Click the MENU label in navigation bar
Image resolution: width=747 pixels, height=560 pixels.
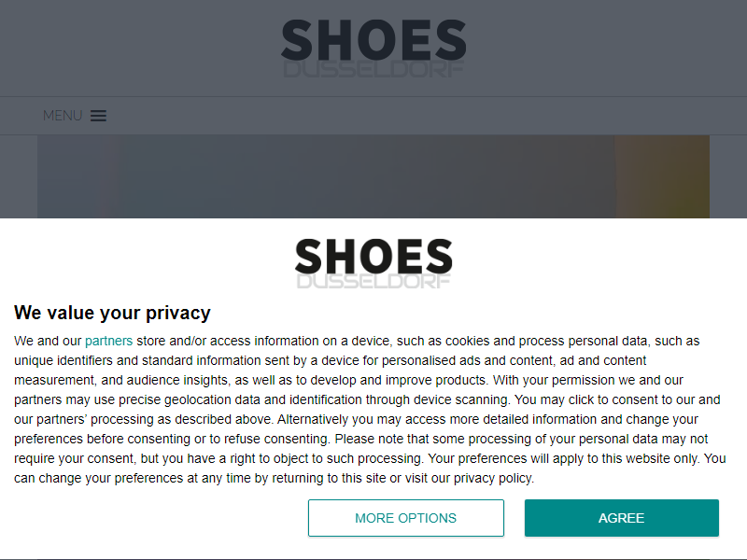[63, 116]
